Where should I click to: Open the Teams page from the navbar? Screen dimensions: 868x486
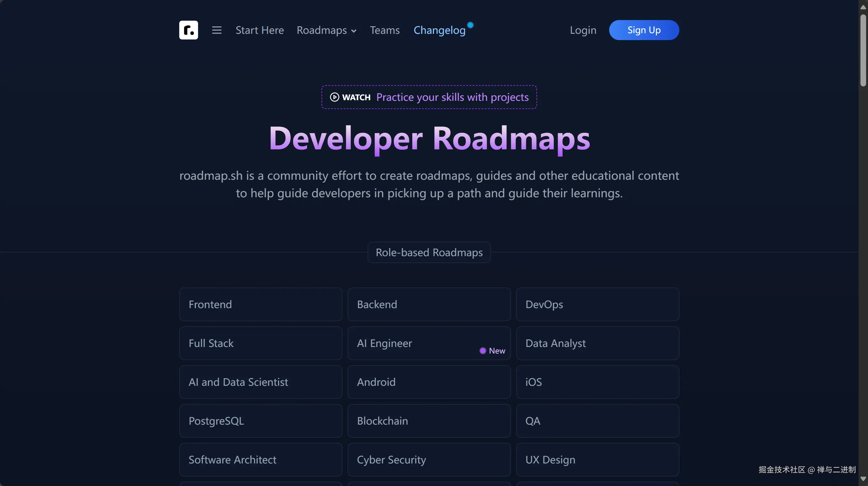[x=384, y=30]
